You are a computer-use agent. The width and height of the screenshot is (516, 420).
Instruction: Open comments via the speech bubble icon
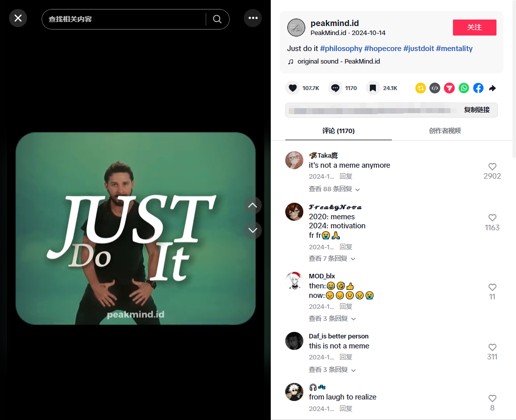point(335,88)
